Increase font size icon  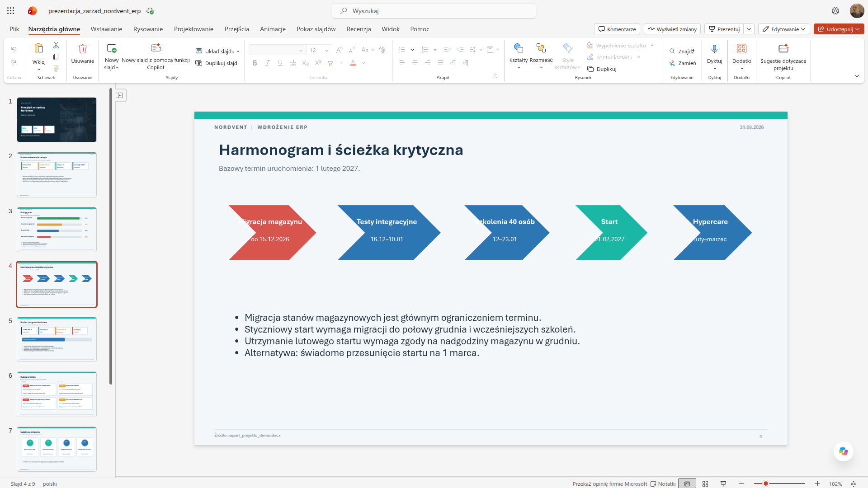point(339,50)
